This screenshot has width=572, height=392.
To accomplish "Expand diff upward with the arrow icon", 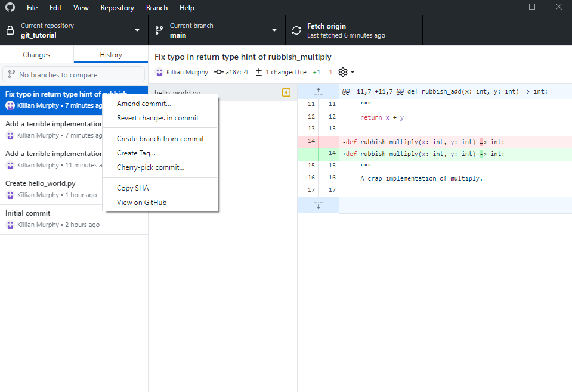I will (319, 91).
